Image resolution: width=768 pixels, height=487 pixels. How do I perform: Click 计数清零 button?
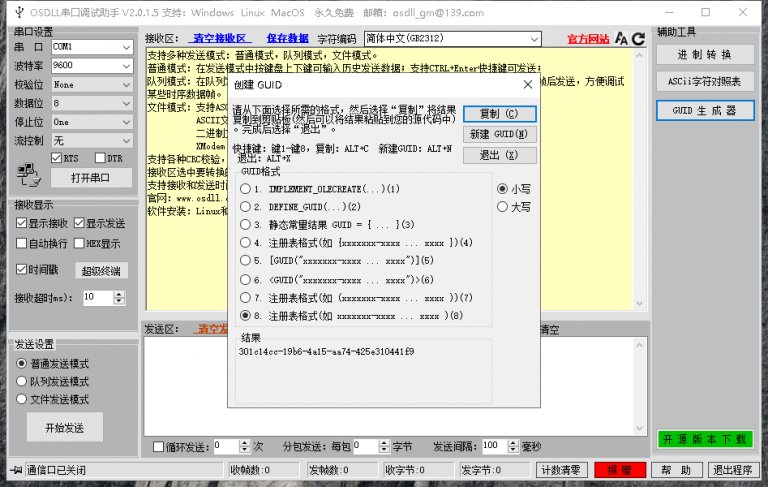(x=561, y=470)
